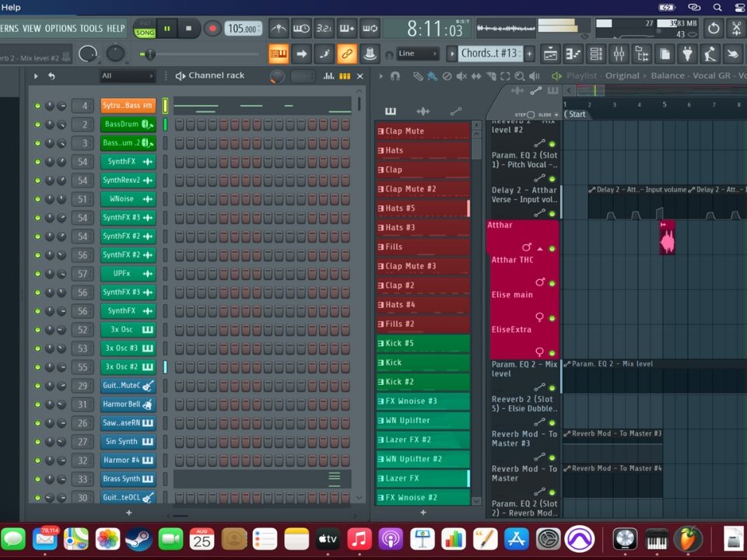Mute the Sytrus Bass channel green LED
This screenshot has width=747, height=560.
click(x=37, y=106)
